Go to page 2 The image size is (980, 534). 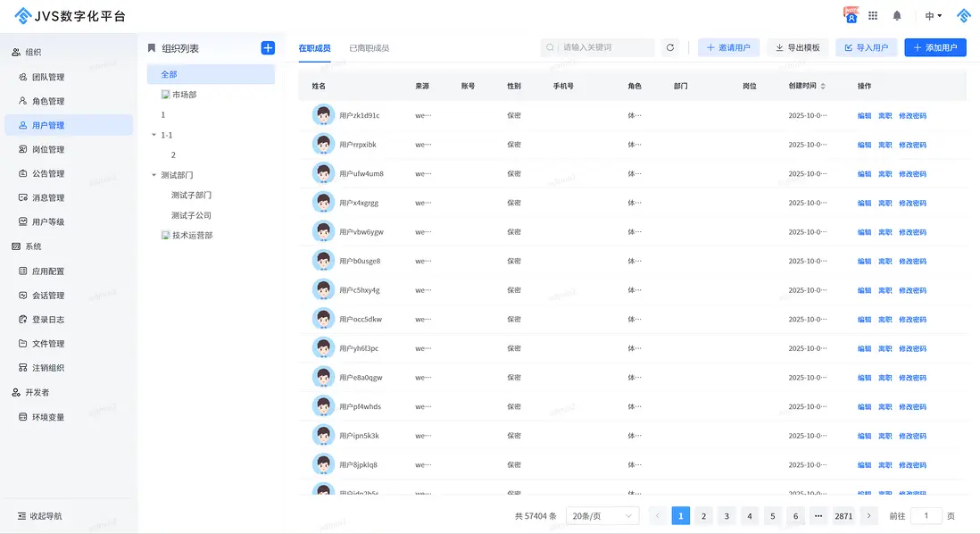tap(703, 516)
